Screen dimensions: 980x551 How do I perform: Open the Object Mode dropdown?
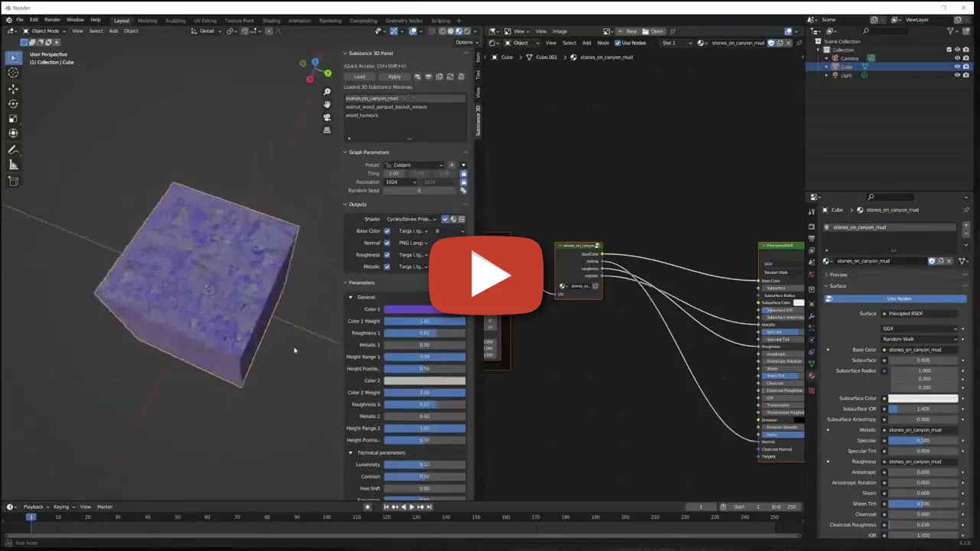(x=44, y=31)
